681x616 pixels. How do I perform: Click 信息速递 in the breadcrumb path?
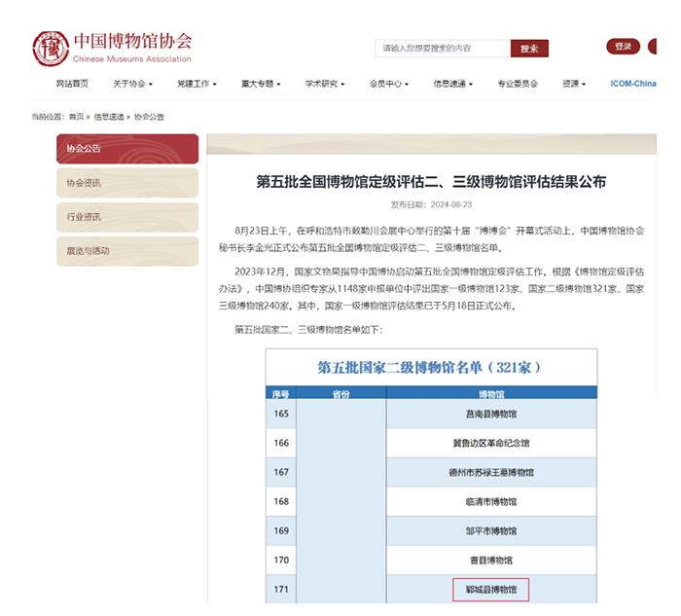point(108,117)
